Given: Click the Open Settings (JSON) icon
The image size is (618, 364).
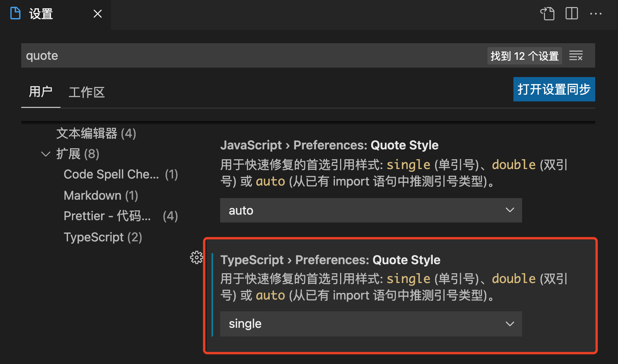Looking at the screenshot, I should tap(547, 14).
